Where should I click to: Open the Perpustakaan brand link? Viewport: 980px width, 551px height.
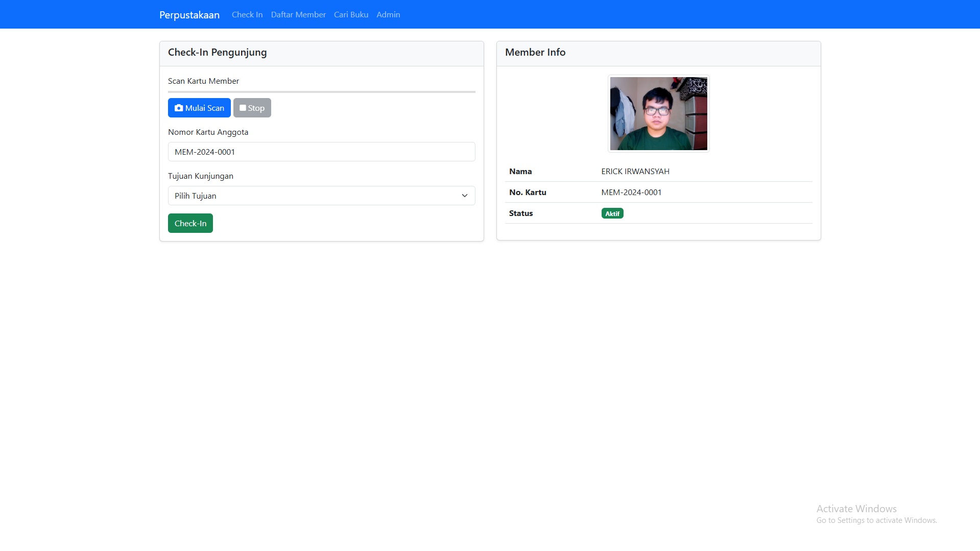(x=189, y=15)
